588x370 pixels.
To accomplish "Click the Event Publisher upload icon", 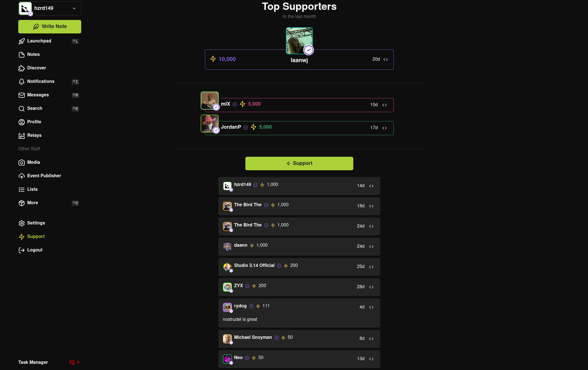I will coord(22,176).
